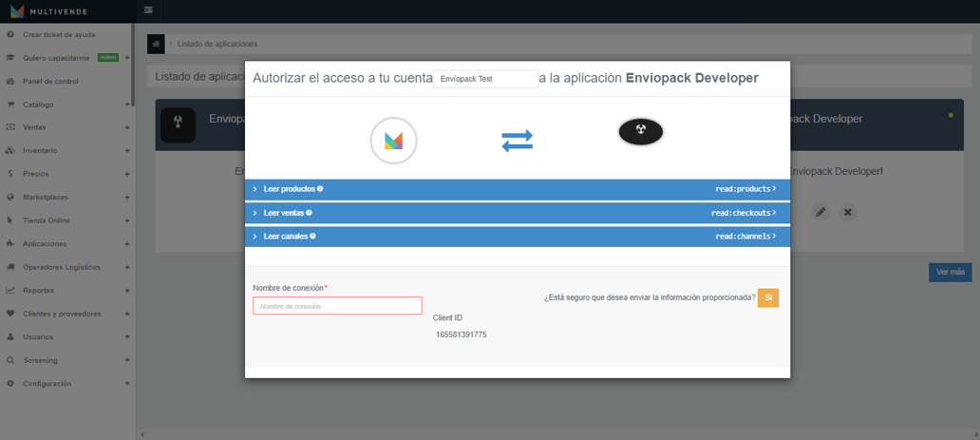
Task: Click the Reportes chart icon
Action: (x=10, y=291)
